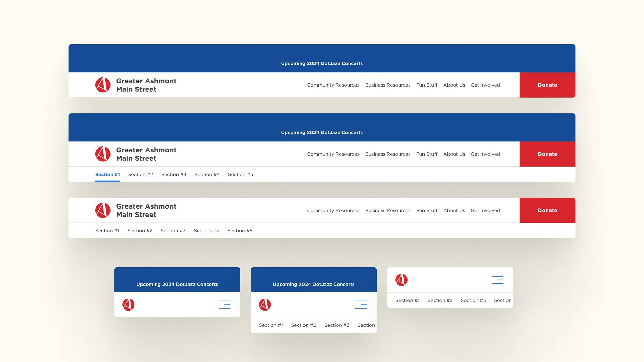Open hamburger menu in first mobile card

(x=225, y=305)
